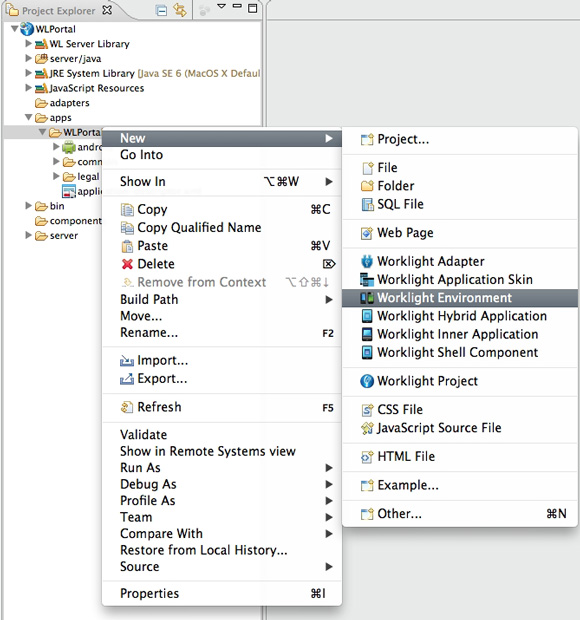Click the Web Page icon

click(367, 233)
